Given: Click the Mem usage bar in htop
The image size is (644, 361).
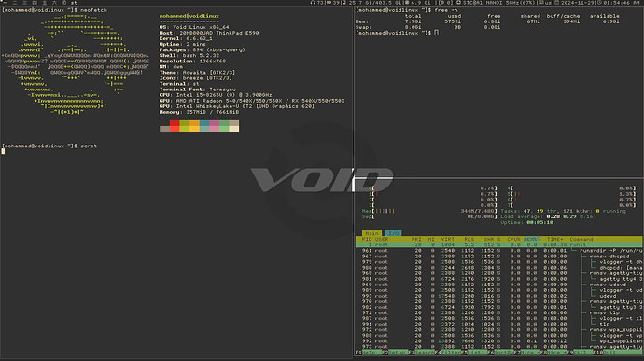Looking at the screenshot, I should point(429,211).
